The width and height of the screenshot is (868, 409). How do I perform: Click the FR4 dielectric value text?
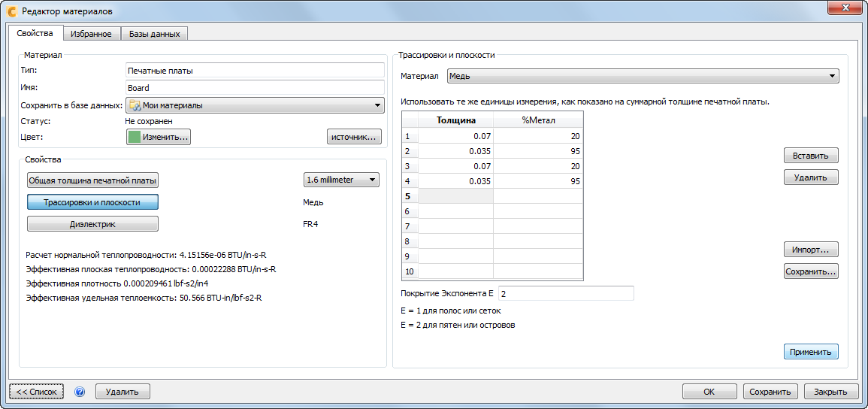(x=311, y=224)
